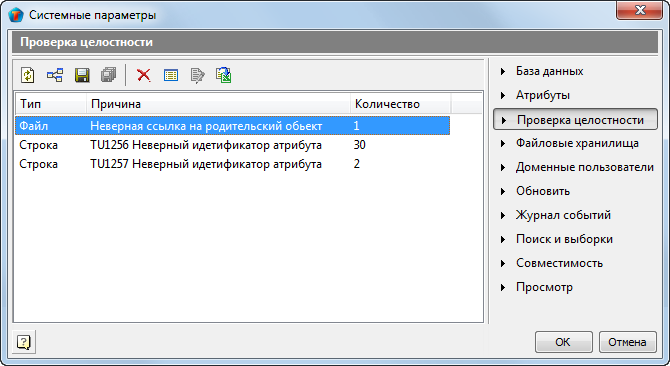Expand the arrow next to Доменные пользователи
Screen dimensions: 670x366
[503, 167]
